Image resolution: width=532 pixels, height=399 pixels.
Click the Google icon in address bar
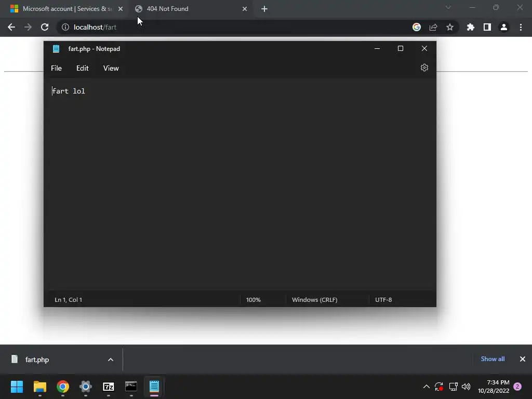[x=417, y=27]
